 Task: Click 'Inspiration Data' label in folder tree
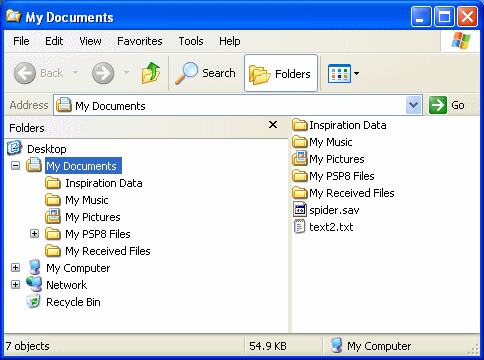tap(104, 183)
